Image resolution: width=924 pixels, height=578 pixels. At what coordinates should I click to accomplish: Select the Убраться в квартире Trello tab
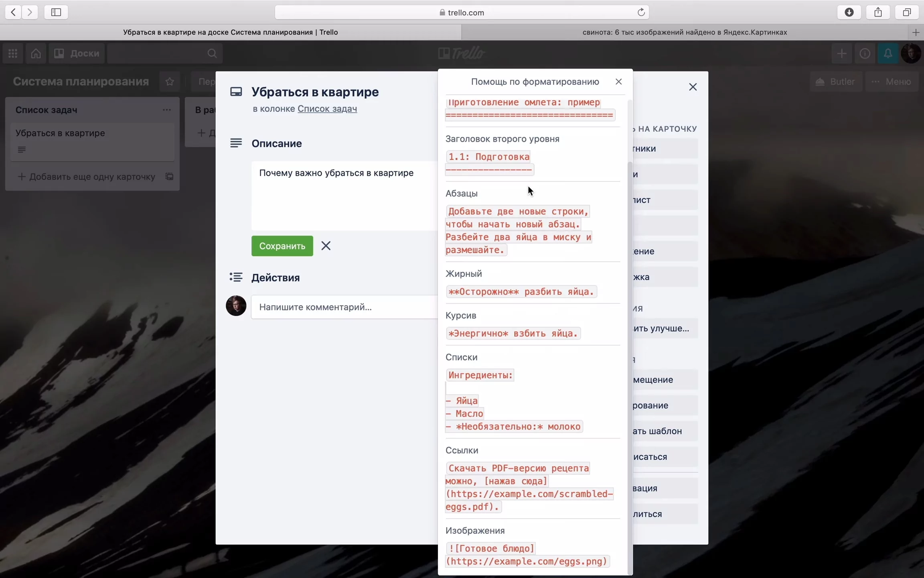tap(230, 32)
